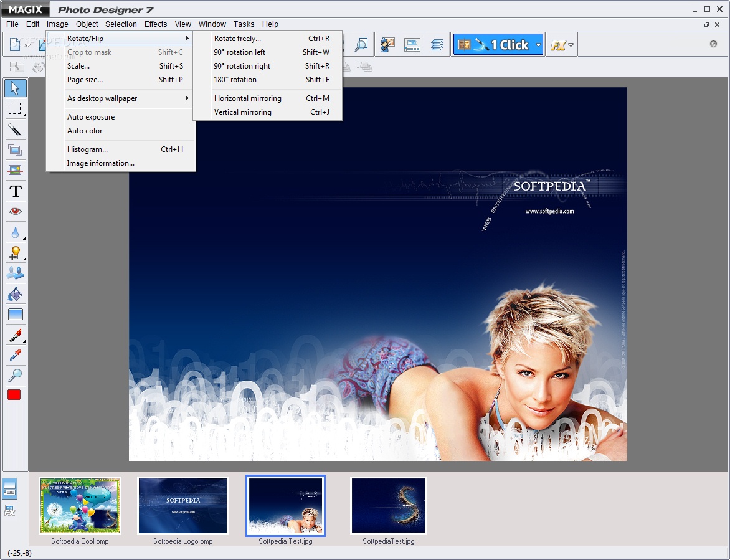Select the arrow pointer tool
Screen dimensions: 730x560
pyautogui.click(x=15, y=88)
